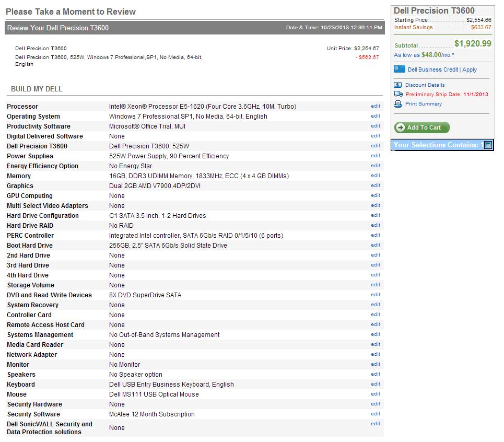Click the Print Summary printer icon

(398, 104)
